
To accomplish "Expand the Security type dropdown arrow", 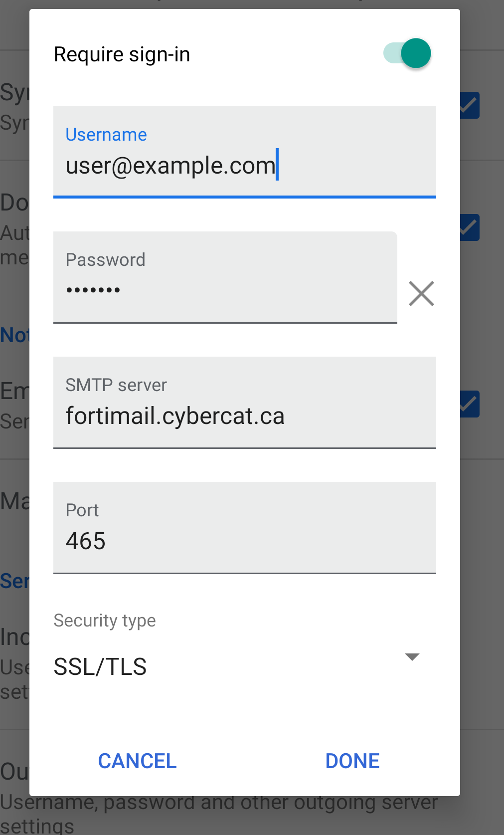I will coord(412,657).
